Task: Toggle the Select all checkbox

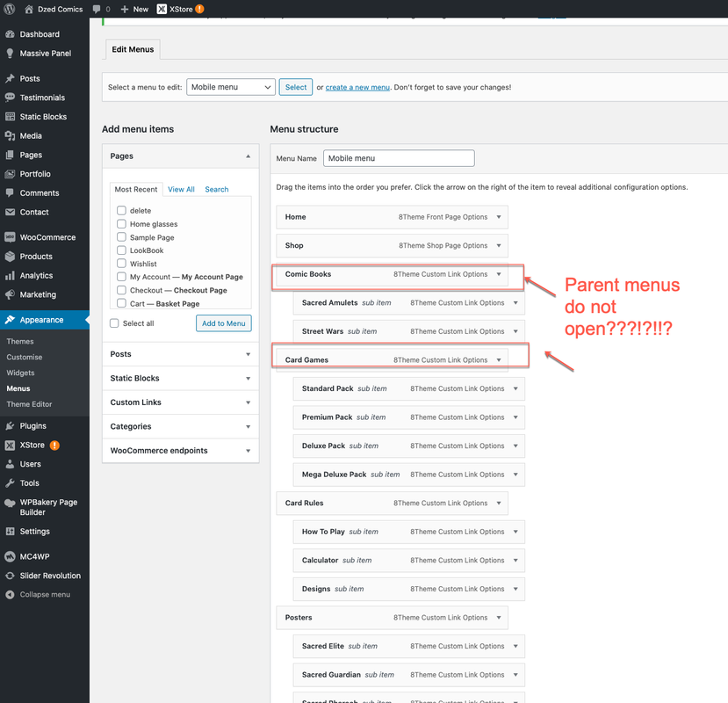Action: [x=114, y=323]
